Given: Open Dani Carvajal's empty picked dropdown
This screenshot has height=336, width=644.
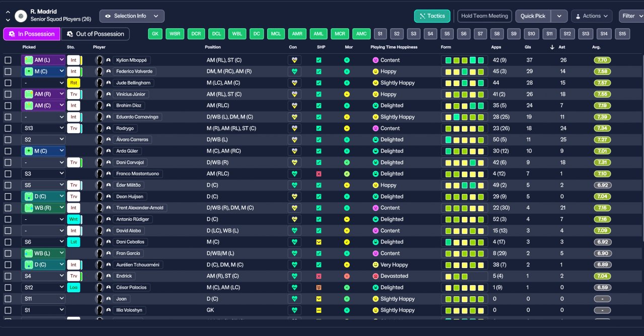Looking at the screenshot, I should tap(44, 162).
